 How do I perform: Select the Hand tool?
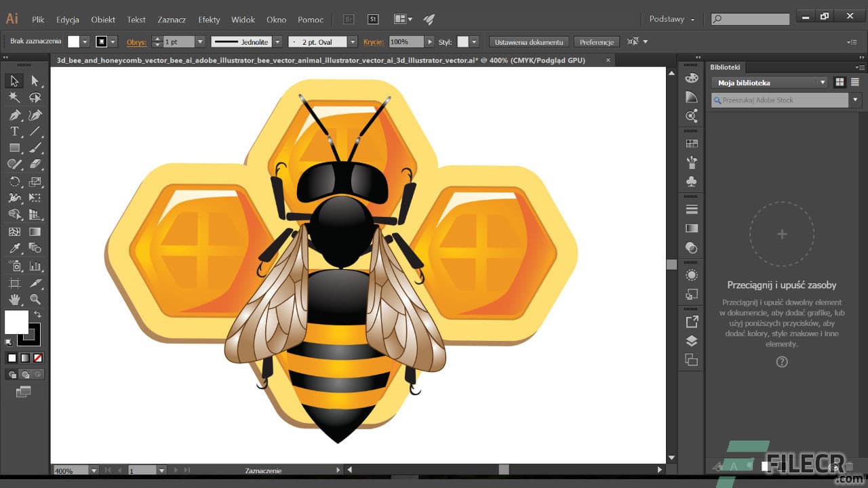[x=15, y=300]
